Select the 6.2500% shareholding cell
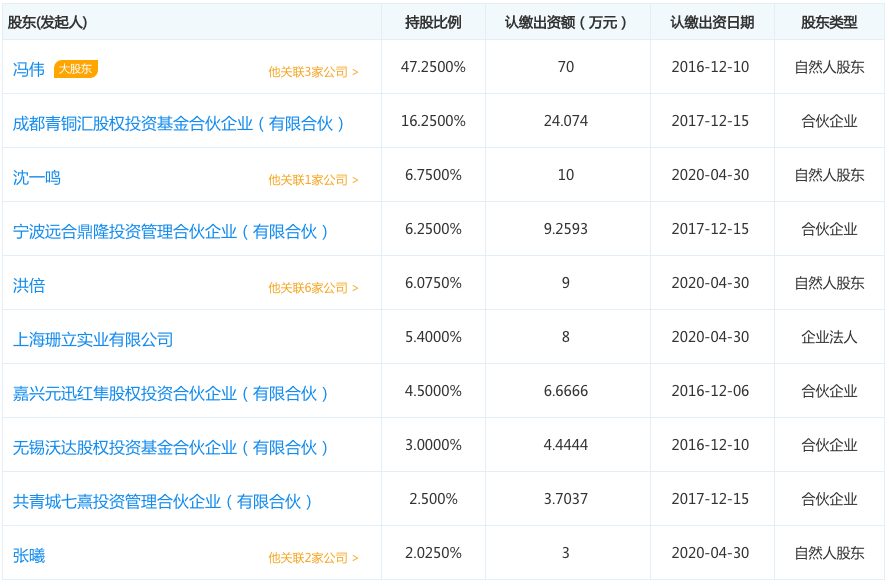889x586 pixels. 433,229
